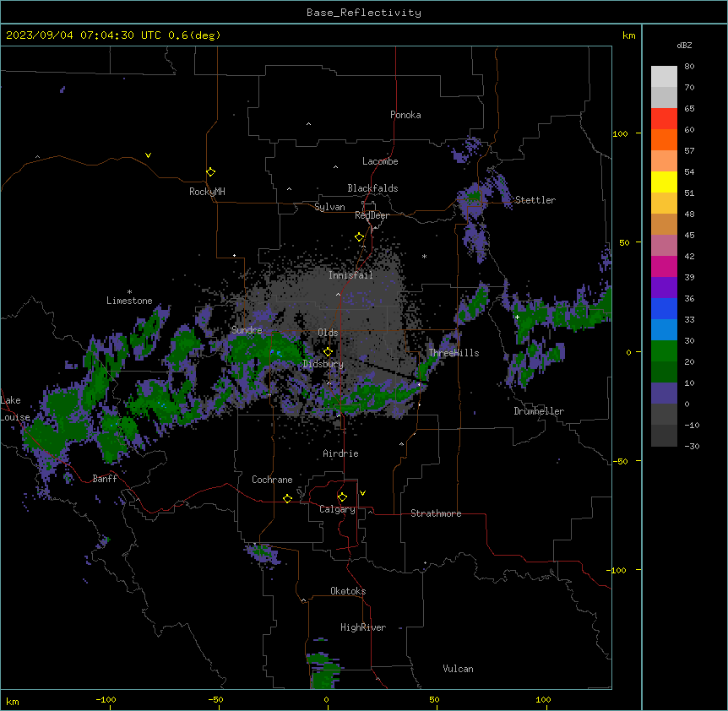728x711 pixels.
Task: Click the Limestone label
Action: (129, 301)
